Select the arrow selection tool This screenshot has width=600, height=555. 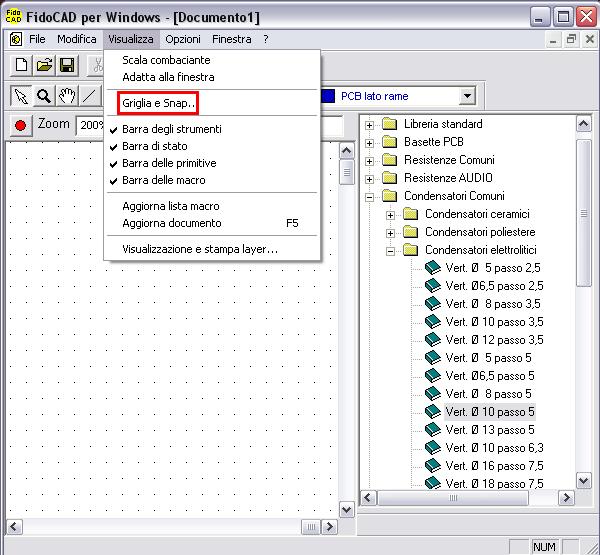coord(21,96)
